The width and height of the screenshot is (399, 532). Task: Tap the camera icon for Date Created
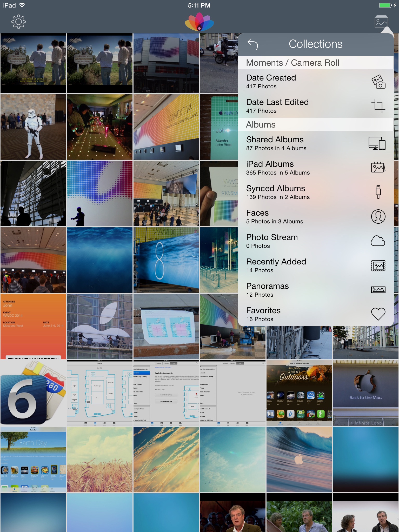pyautogui.click(x=378, y=82)
